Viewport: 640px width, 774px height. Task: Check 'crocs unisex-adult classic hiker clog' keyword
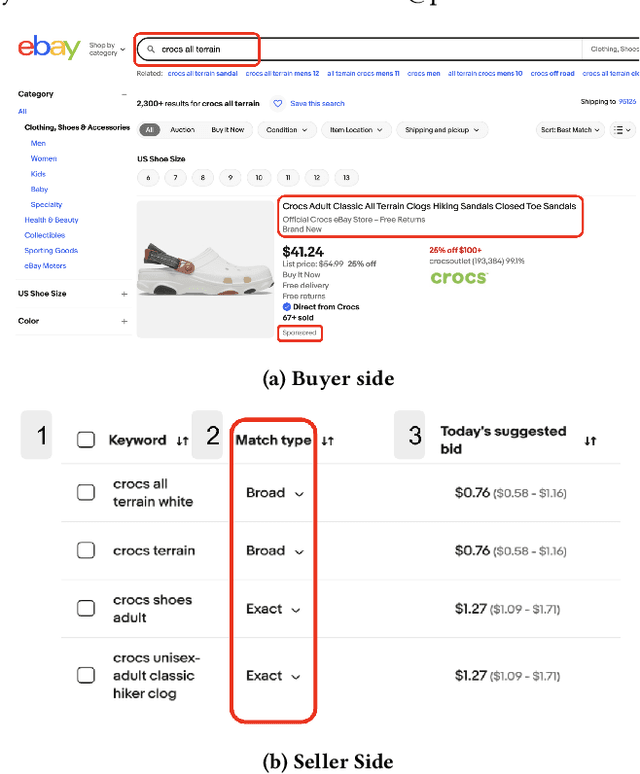(86, 675)
